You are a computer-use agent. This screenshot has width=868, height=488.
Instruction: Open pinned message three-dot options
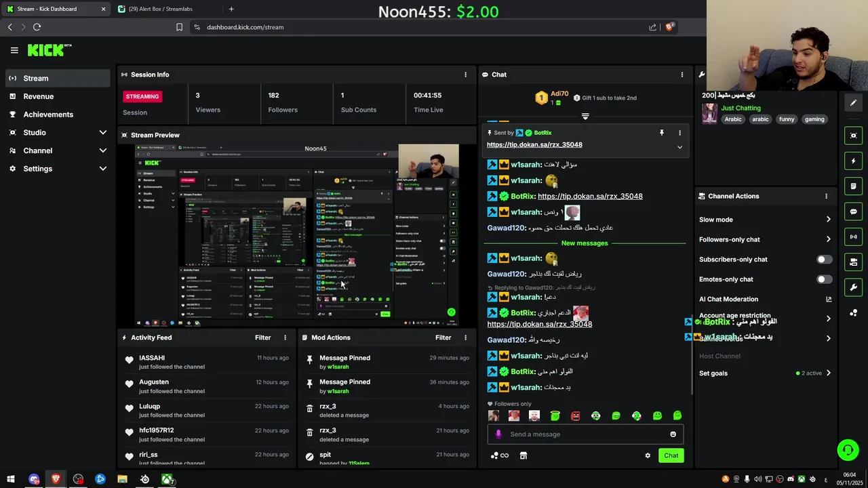(679, 133)
